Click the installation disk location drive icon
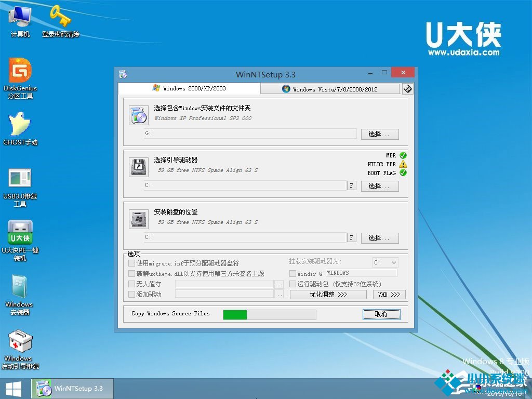 tap(138, 218)
